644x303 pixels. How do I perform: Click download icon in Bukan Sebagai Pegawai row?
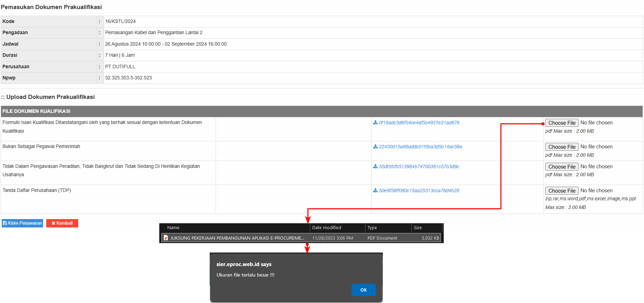tap(375, 147)
